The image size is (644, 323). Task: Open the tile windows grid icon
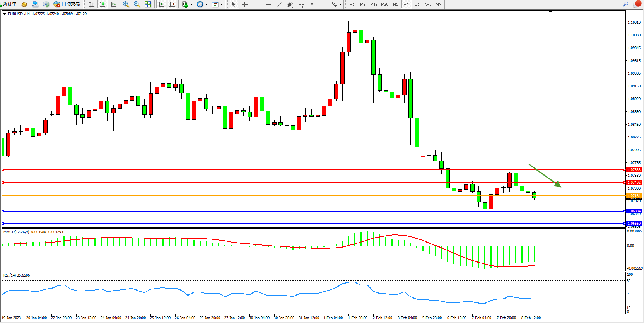(148, 4)
